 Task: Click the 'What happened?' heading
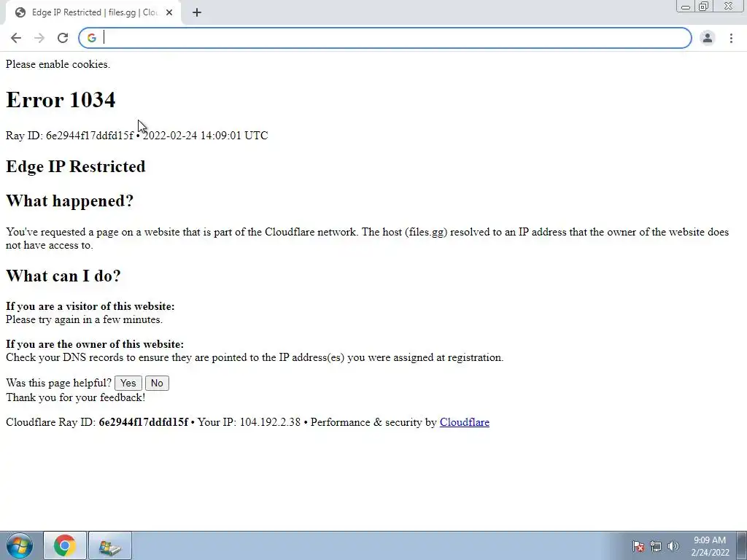(69, 201)
